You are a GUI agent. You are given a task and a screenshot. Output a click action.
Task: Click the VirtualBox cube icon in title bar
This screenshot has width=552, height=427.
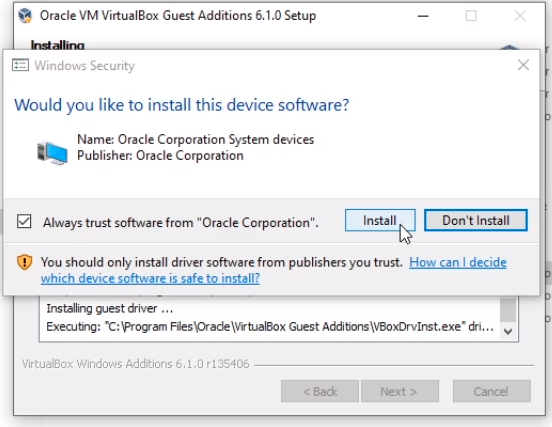[25, 15]
